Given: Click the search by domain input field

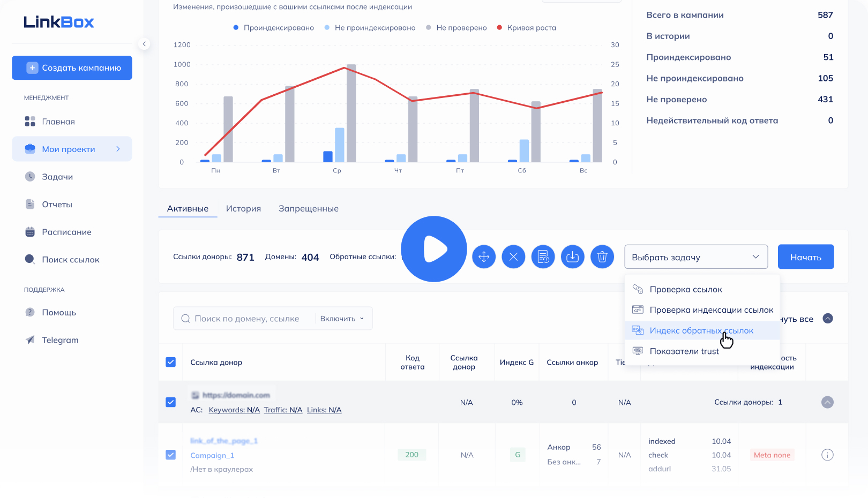Looking at the screenshot, I should tap(246, 319).
